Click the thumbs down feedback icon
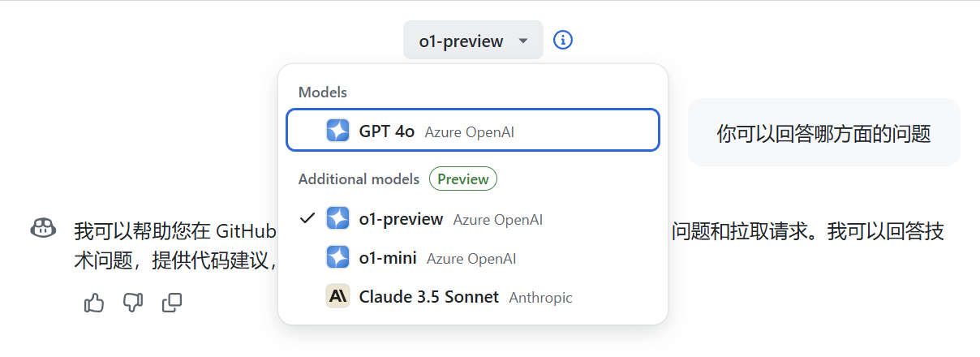The height and width of the screenshot is (357, 980). 133,303
